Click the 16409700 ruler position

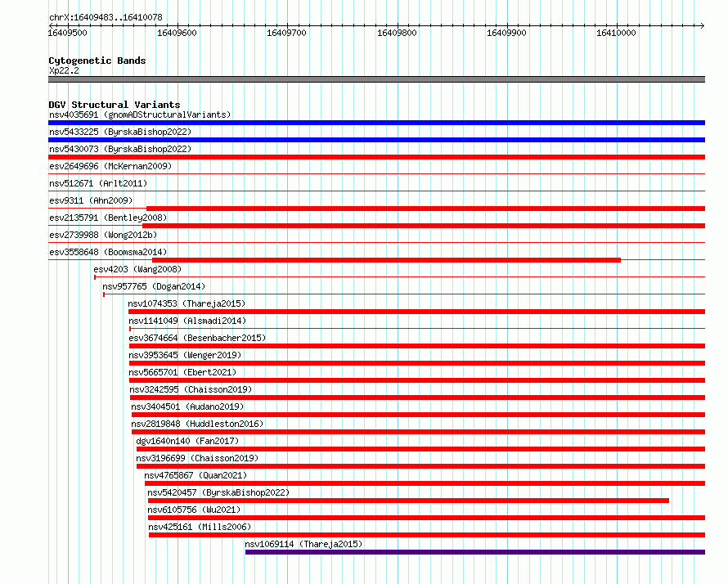coord(286,33)
